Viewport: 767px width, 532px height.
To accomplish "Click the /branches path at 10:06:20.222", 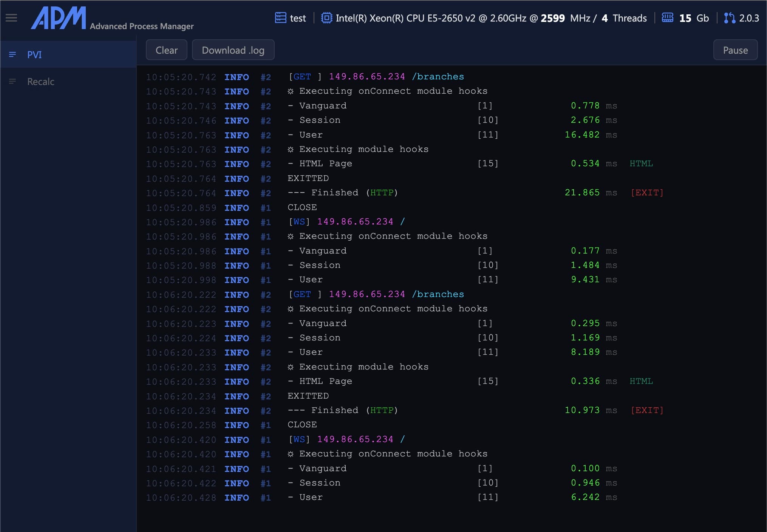I will pyautogui.click(x=438, y=294).
